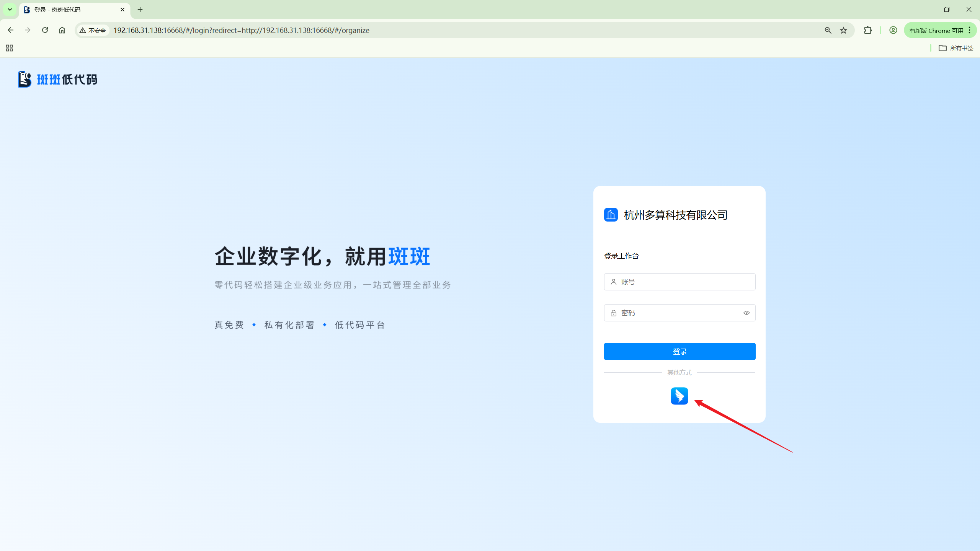This screenshot has width=980, height=551.
Task: Reload the current page
Action: (x=45, y=30)
